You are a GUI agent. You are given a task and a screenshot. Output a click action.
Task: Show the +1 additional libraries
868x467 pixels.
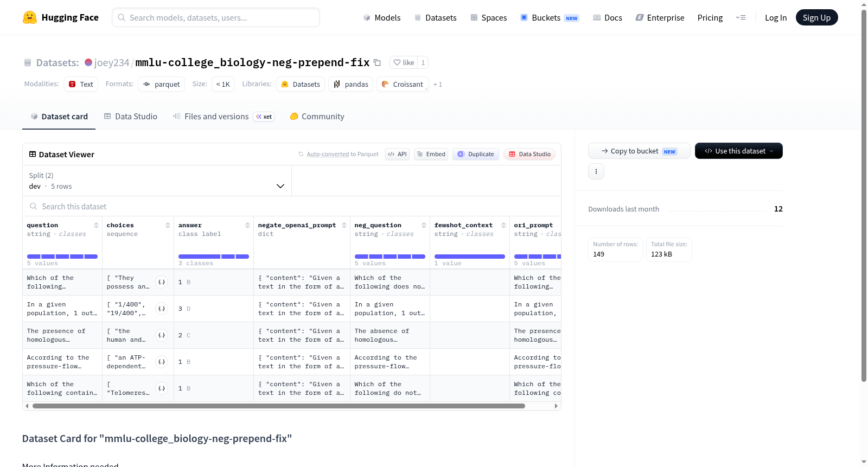tap(438, 85)
